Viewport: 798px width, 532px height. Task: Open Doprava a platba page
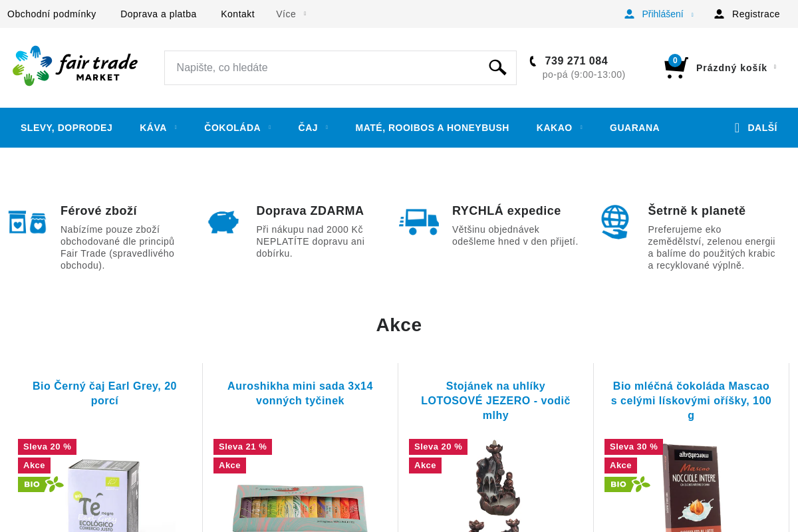point(158,14)
